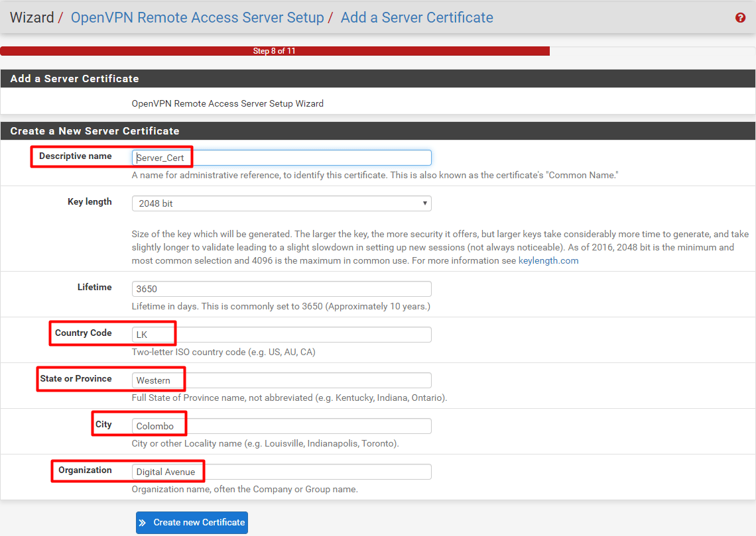The image size is (756, 536).
Task: Go to OpenVPN Remote Access Server Setup breadcrumb
Action: 197,18
